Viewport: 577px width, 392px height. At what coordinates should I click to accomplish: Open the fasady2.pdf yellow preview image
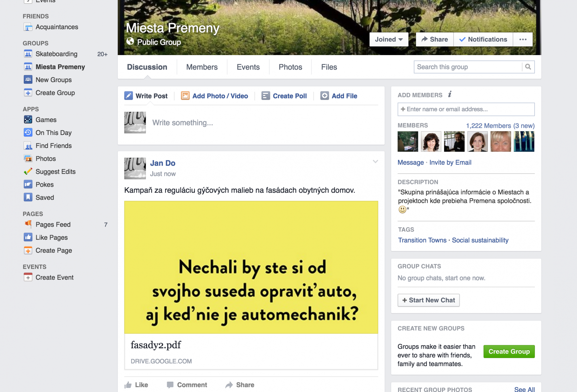(x=251, y=267)
